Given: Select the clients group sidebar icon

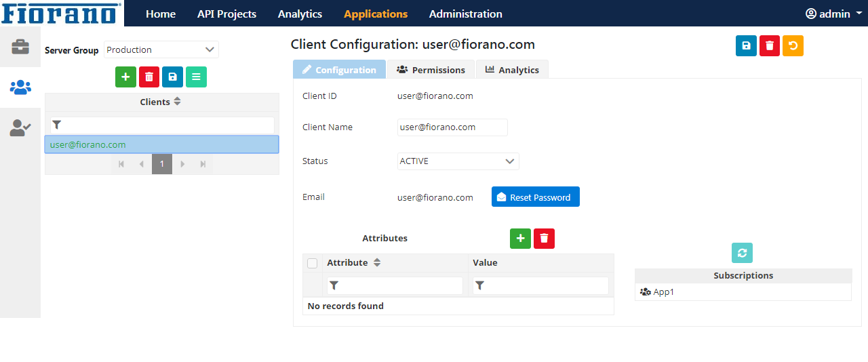Looking at the screenshot, I should [20, 87].
